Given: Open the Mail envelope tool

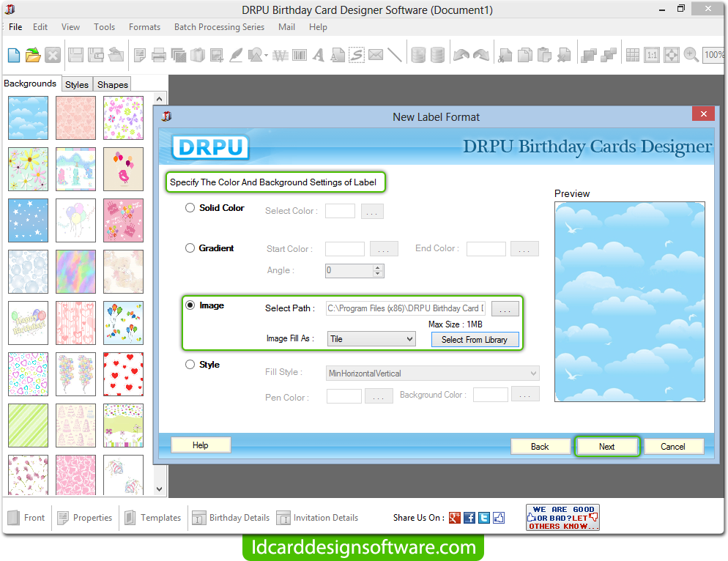Looking at the screenshot, I should [x=375, y=54].
